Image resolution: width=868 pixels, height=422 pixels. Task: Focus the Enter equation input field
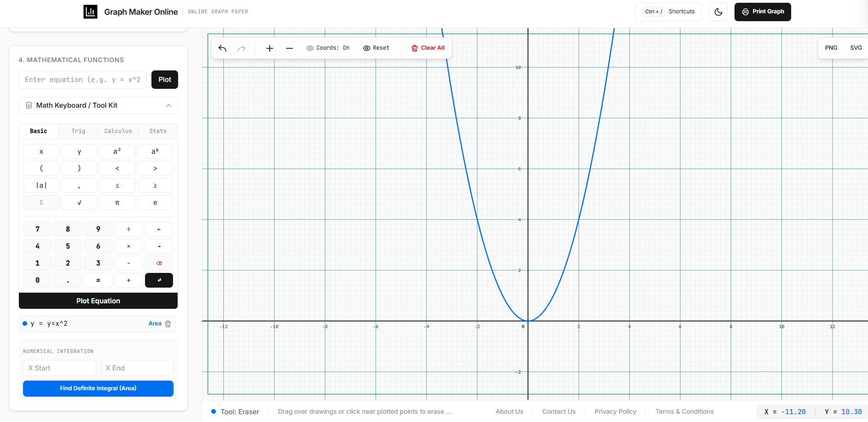click(x=83, y=80)
